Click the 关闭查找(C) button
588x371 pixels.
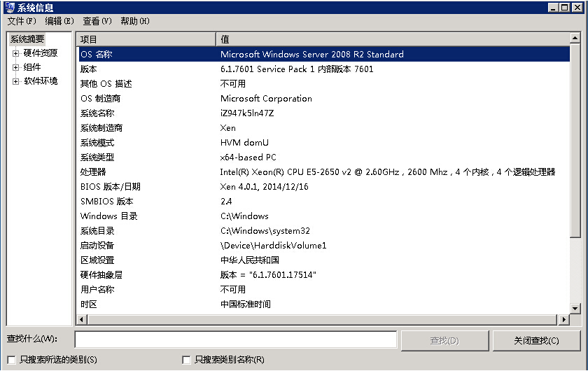[536, 341]
